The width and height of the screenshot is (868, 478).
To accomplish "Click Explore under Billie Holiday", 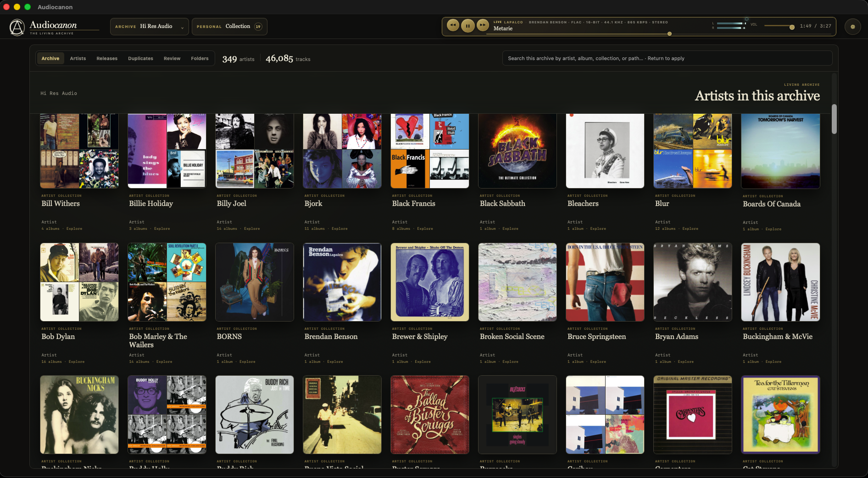I will point(162,228).
